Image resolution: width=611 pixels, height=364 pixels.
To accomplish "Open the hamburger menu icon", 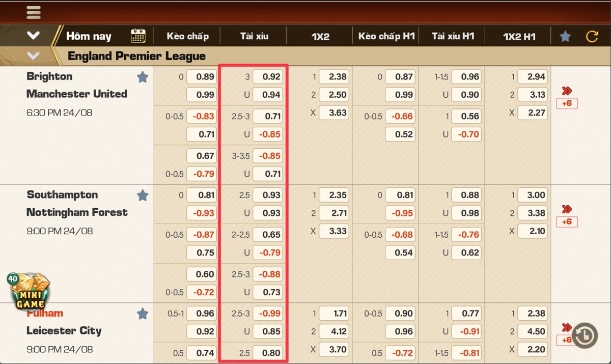I will [34, 12].
